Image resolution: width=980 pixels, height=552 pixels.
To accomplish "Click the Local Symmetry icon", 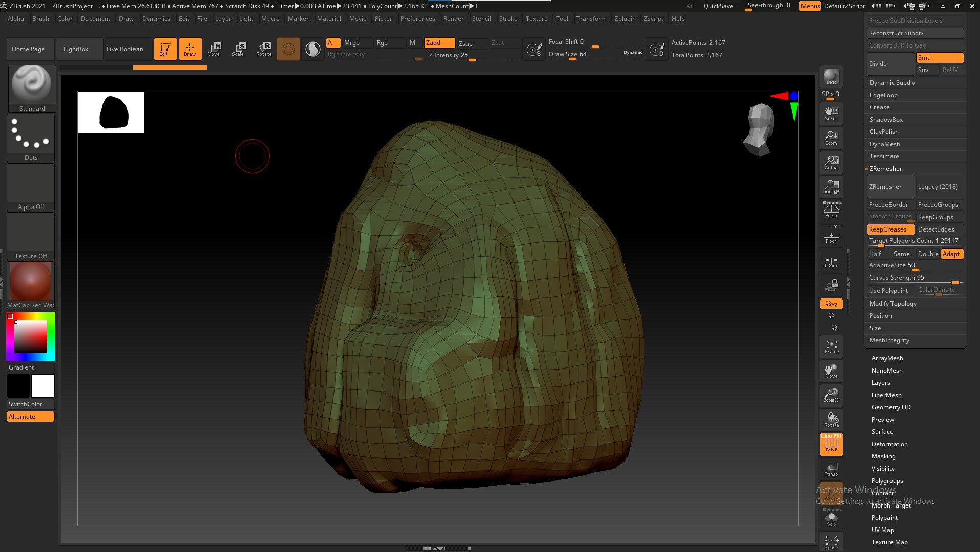I will click(831, 262).
